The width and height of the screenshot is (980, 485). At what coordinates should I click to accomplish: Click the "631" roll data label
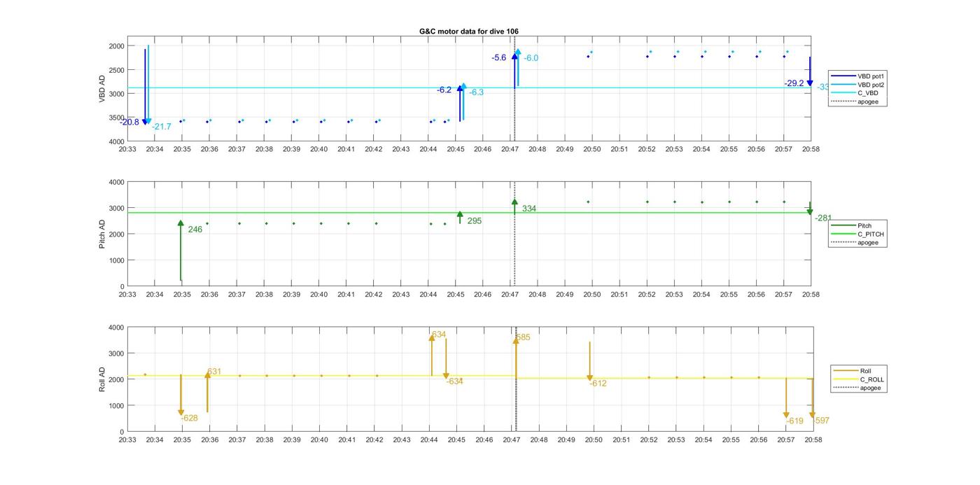(214, 372)
